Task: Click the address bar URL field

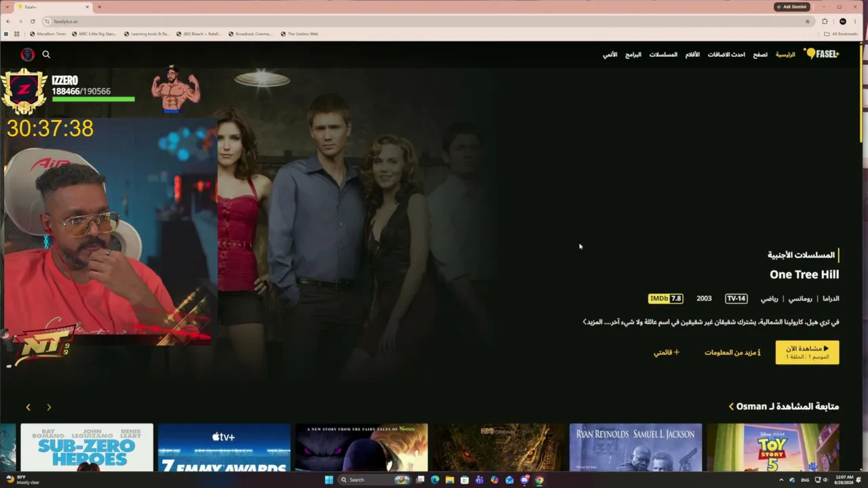Action: 427,21
